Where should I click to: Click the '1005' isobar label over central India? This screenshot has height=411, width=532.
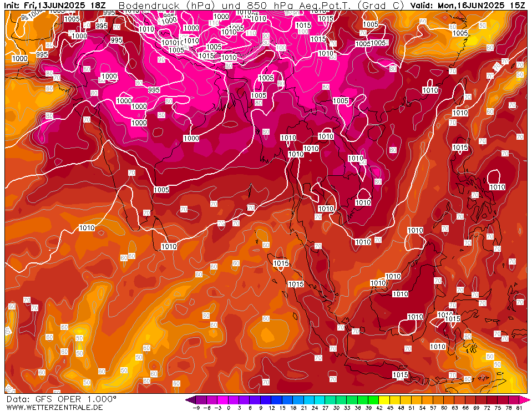point(161,190)
